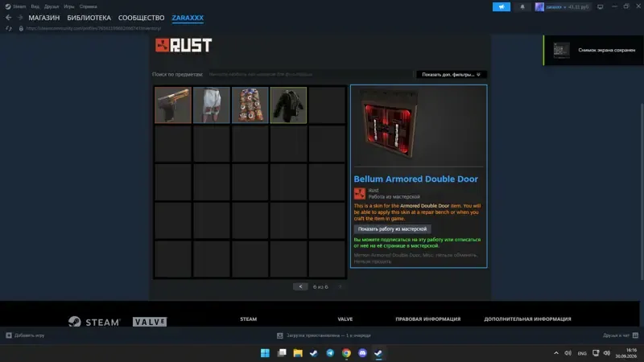Show hidden system tray icons chevron
This screenshot has width=644, height=362.
(x=556, y=353)
